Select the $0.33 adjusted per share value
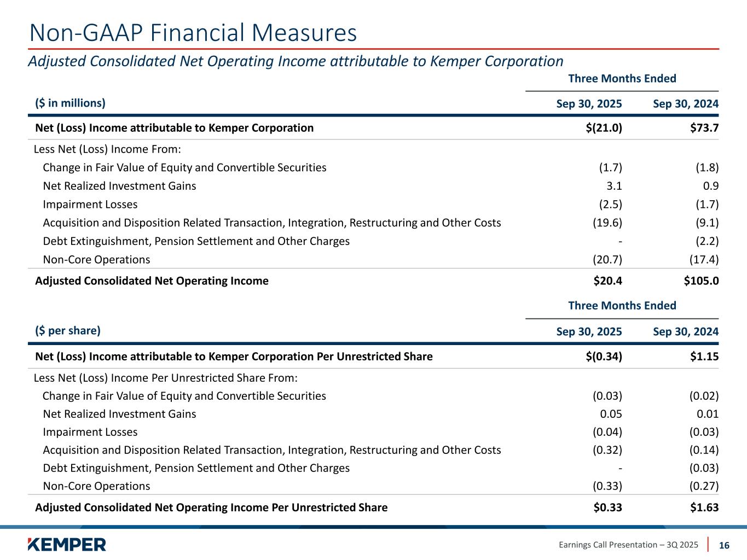 [x=607, y=507]
